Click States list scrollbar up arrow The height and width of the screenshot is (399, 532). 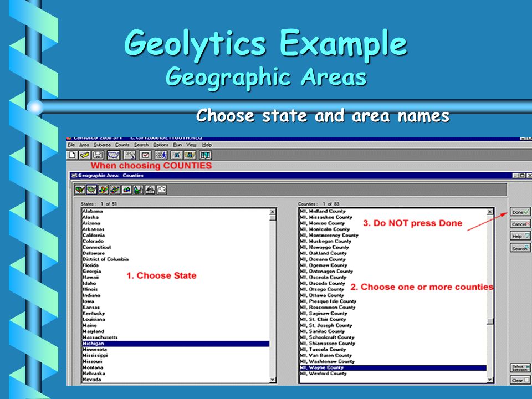[273, 212]
